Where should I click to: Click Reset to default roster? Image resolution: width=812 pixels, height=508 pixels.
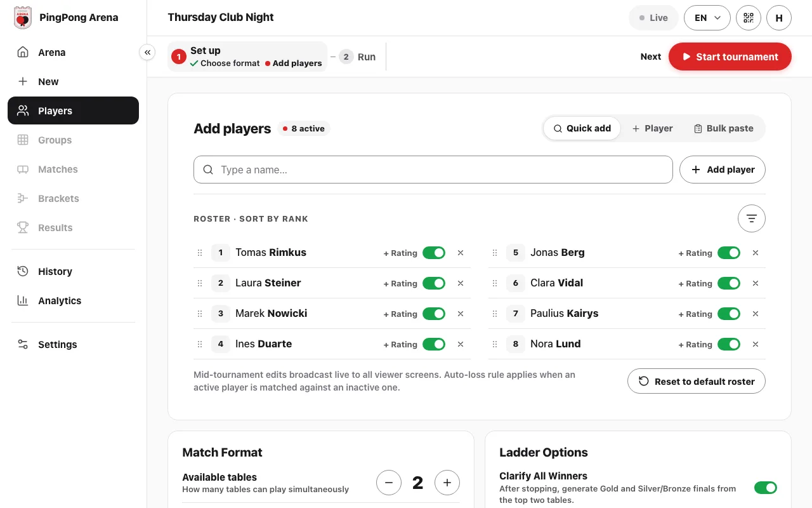point(697,382)
